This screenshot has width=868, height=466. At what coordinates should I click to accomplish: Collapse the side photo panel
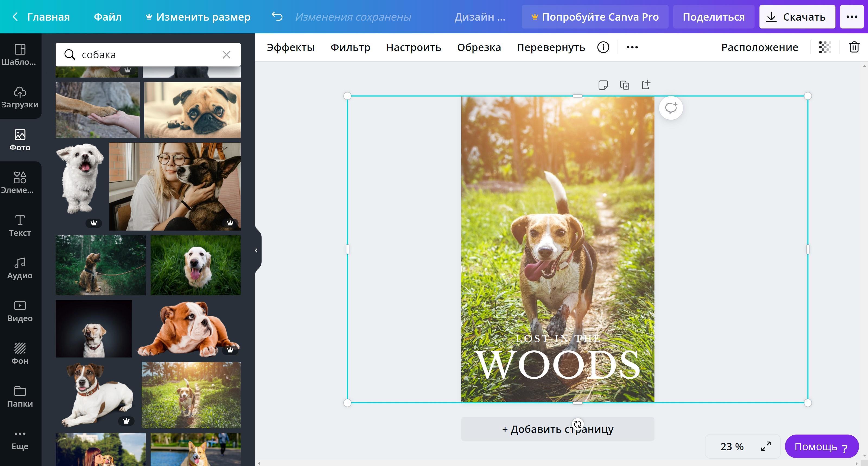(256, 250)
